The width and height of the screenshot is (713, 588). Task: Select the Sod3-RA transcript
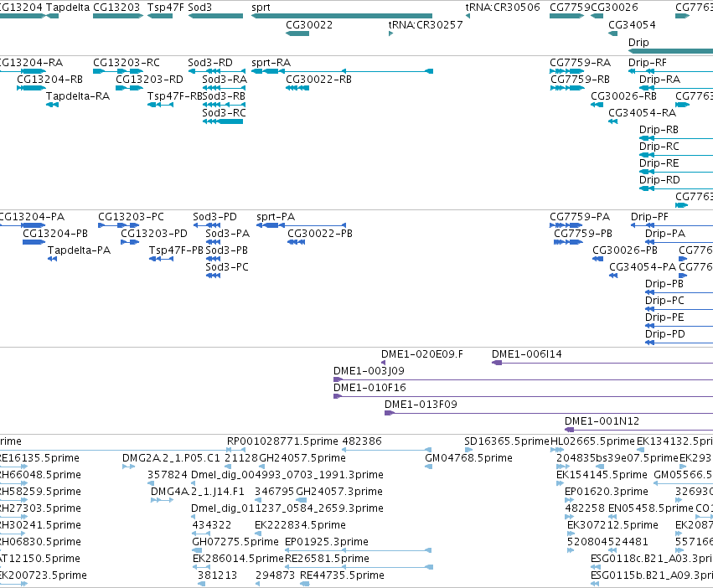coord(225,80)
